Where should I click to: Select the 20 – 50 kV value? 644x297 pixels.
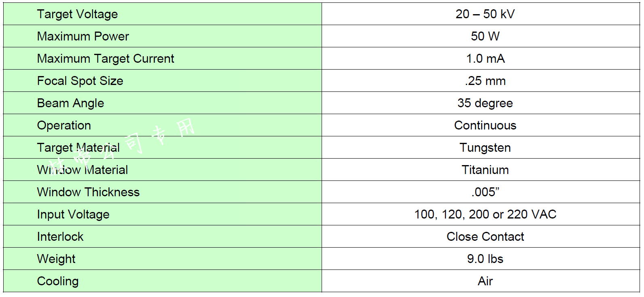pyautogui.click(x=485, y=14)
